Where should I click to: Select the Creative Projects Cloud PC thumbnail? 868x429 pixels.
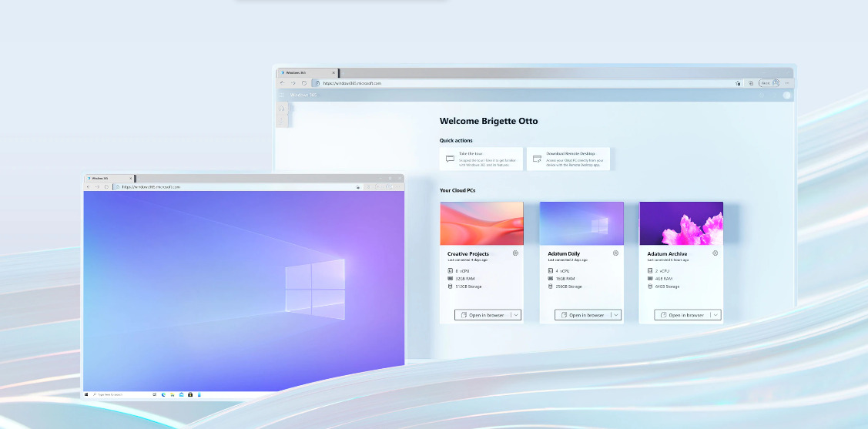(481, 223)
